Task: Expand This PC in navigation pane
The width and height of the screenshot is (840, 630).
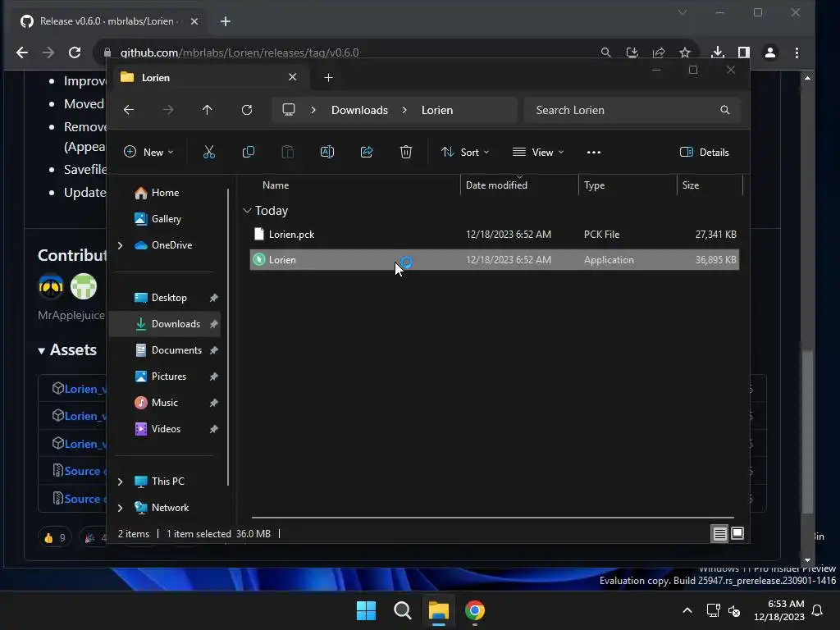Action: pos(120,482)
